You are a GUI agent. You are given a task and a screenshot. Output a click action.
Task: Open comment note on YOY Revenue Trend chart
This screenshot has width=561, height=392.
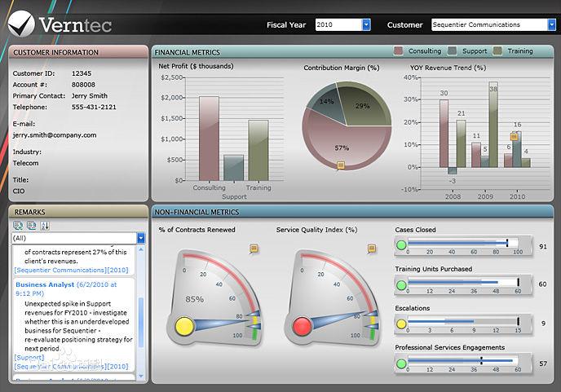(515, 137)
